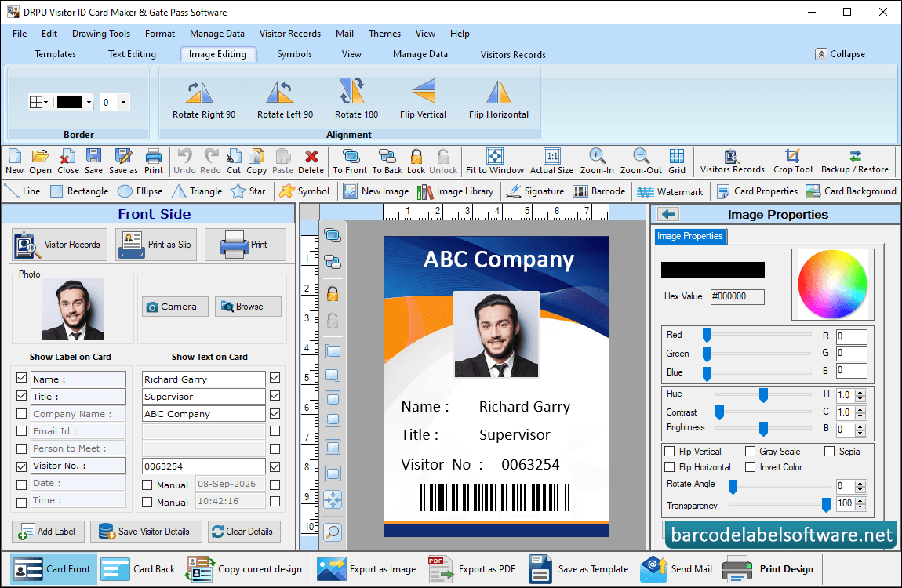Select the Flip Horizontal icon
902x588 pixels.
tap(498, 93)
